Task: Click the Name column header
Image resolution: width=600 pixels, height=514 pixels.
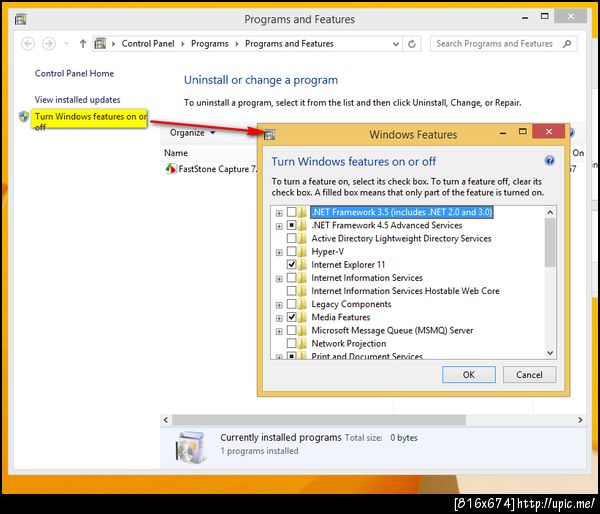Action: coord(176,153)
